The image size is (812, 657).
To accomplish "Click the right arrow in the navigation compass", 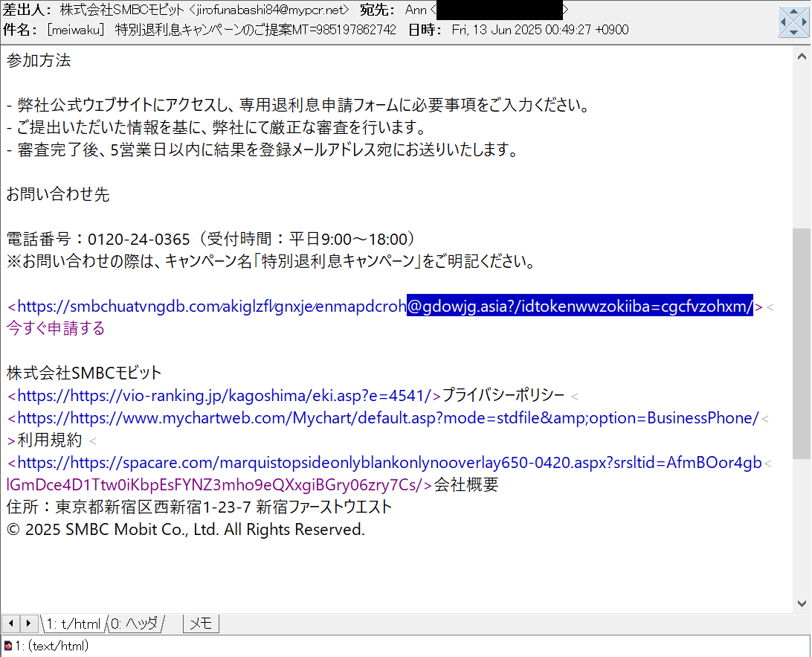I will (x=804, y=22).
